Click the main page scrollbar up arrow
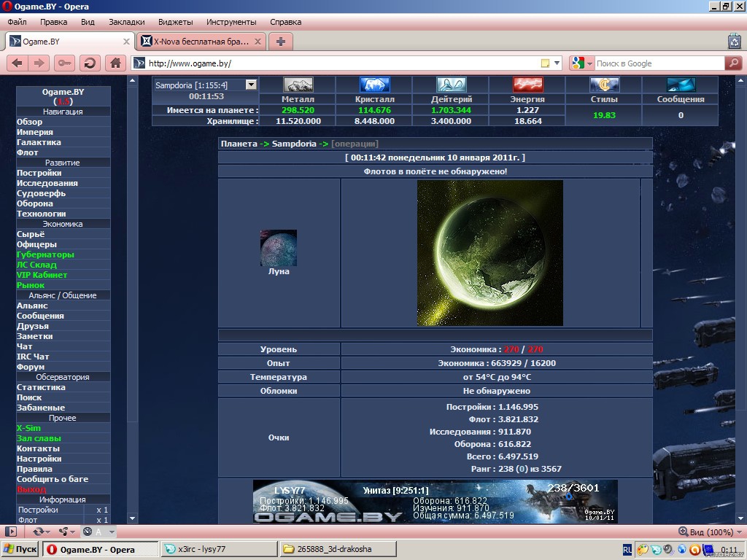This screenshot has width=747, height=560. tap(740, 81)
